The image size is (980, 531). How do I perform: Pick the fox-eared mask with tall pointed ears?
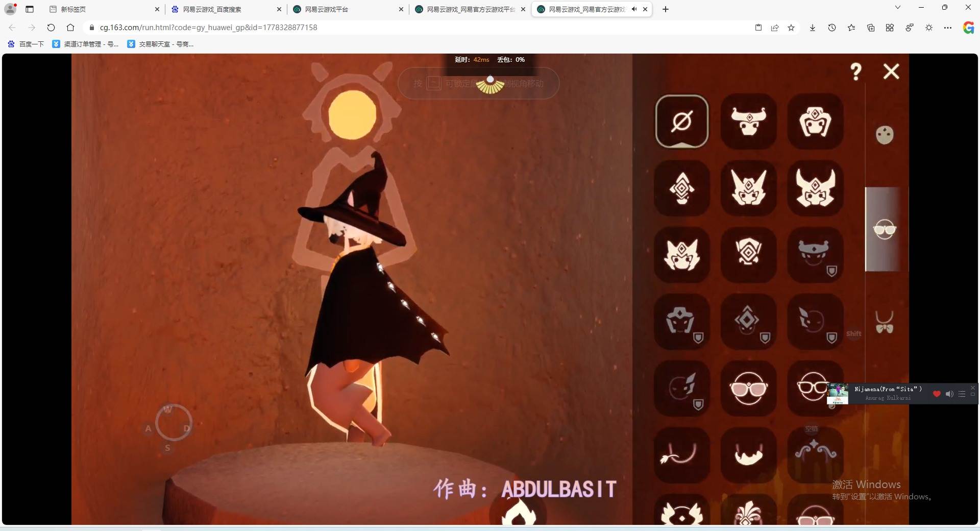[749, 188]
